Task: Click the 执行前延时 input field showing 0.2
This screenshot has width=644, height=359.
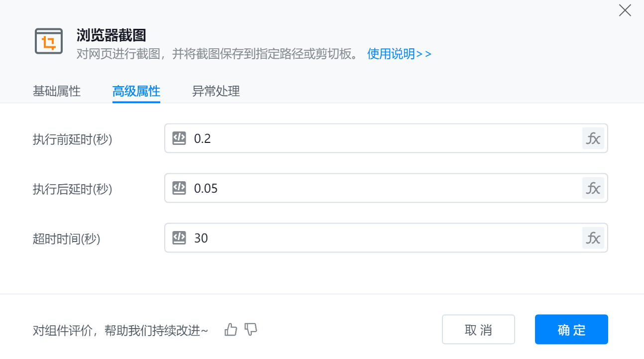Action: [378, 138]
